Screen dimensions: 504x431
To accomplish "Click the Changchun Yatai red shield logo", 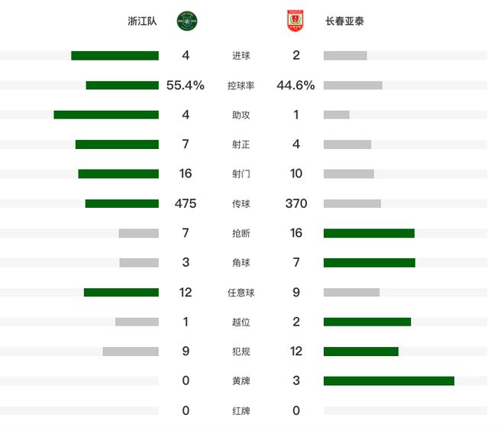I will tap(296, 21).
